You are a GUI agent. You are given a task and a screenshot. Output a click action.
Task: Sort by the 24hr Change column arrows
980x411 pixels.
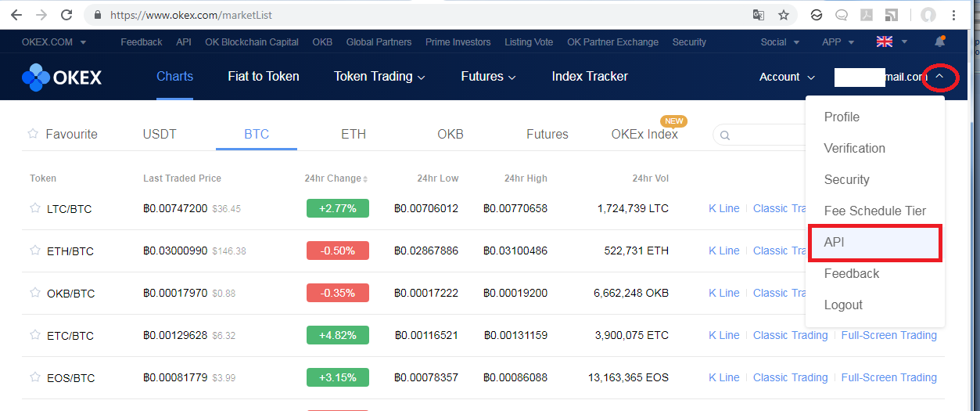[x=365, y=179]
